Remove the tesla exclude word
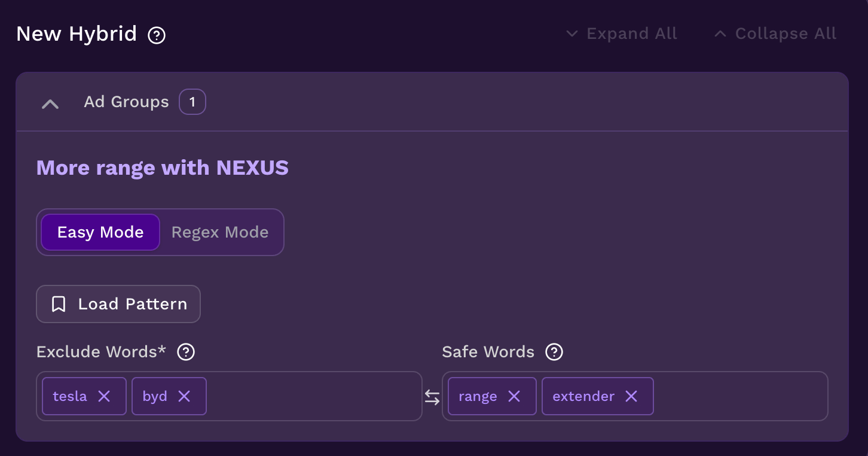 click(104, 396)
